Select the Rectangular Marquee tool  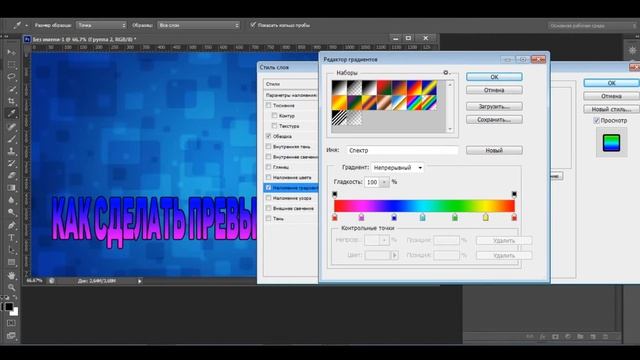click(11, 64)
